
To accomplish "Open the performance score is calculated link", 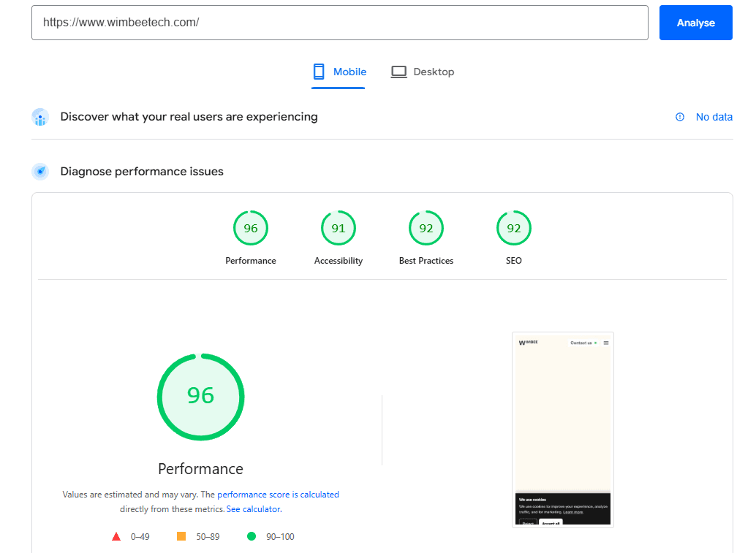I will point(278,494).
